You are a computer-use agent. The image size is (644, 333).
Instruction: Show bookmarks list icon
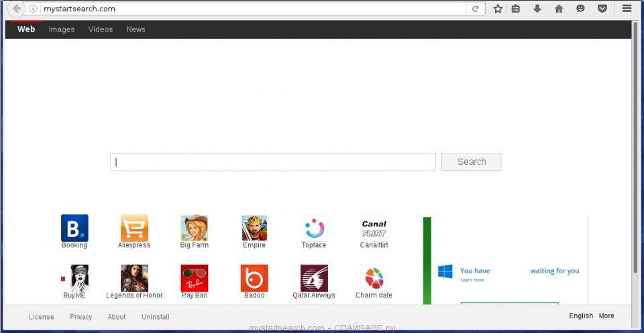[x=515, y=9]
